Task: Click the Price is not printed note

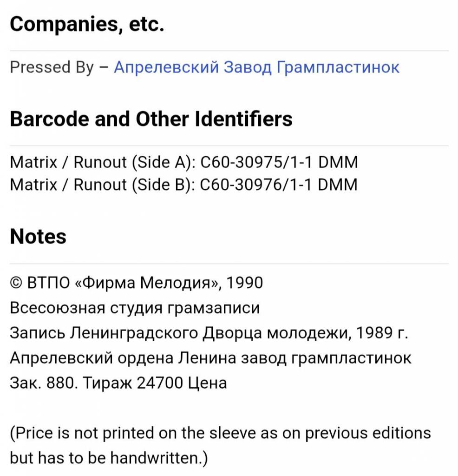Action: pos(221,433)
